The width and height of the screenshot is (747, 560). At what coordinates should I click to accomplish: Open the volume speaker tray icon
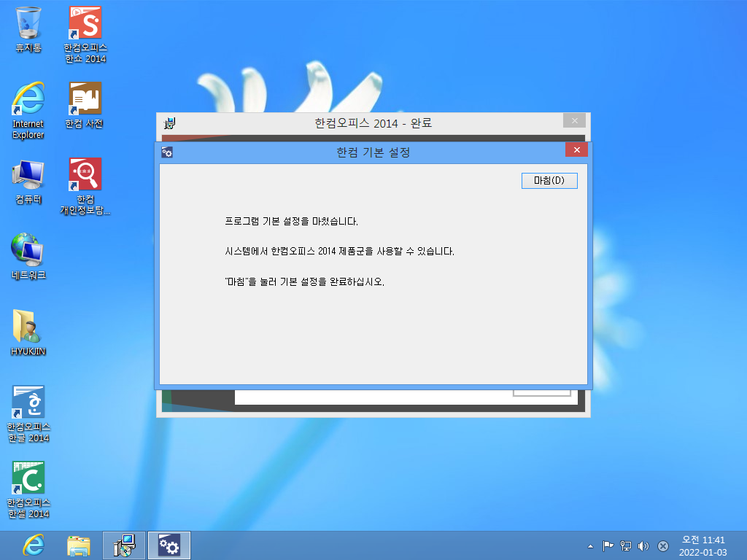pos(643,546)
